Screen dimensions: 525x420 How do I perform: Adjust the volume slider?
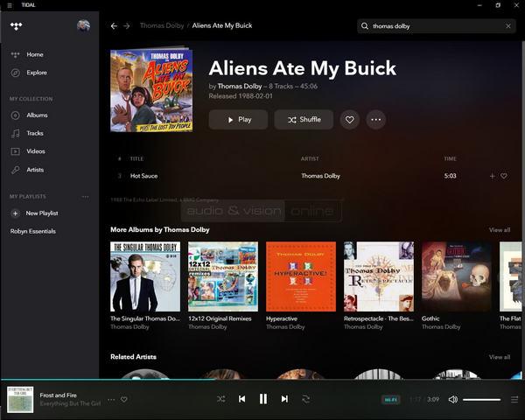(481, 400)
